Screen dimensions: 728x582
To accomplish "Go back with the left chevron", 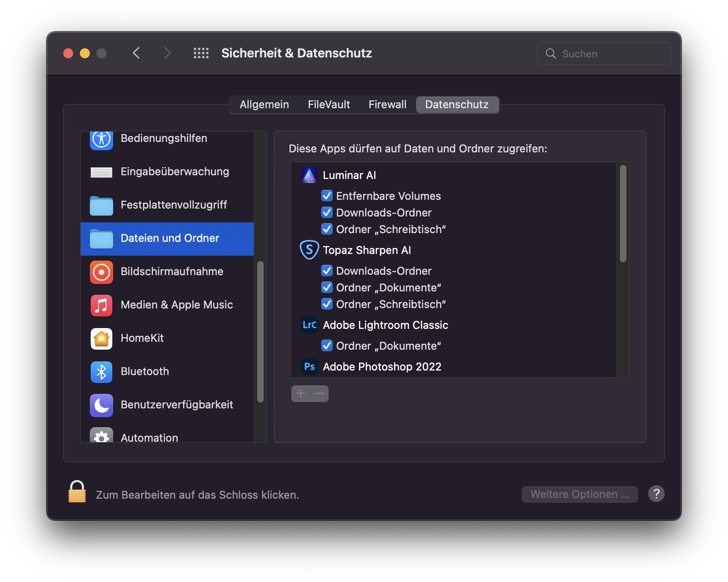I will click(x=136, y=53).
